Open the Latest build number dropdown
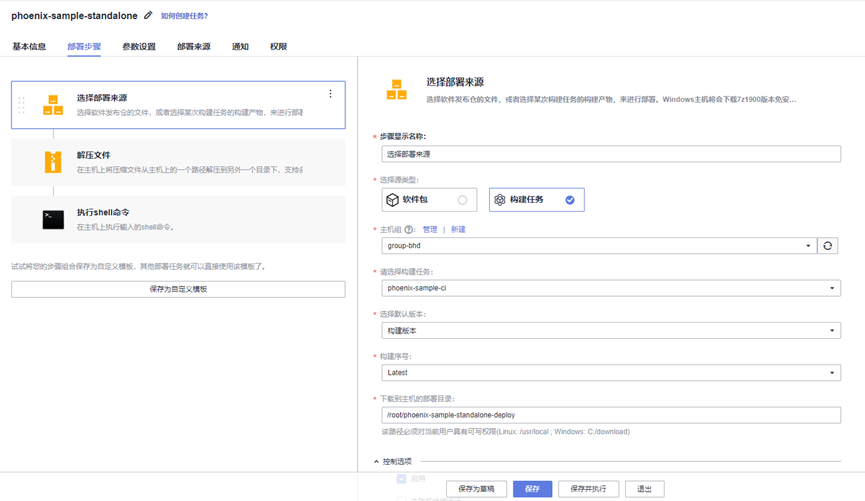The width and height of the screenshot is (865, 501). tap(611, 372)
